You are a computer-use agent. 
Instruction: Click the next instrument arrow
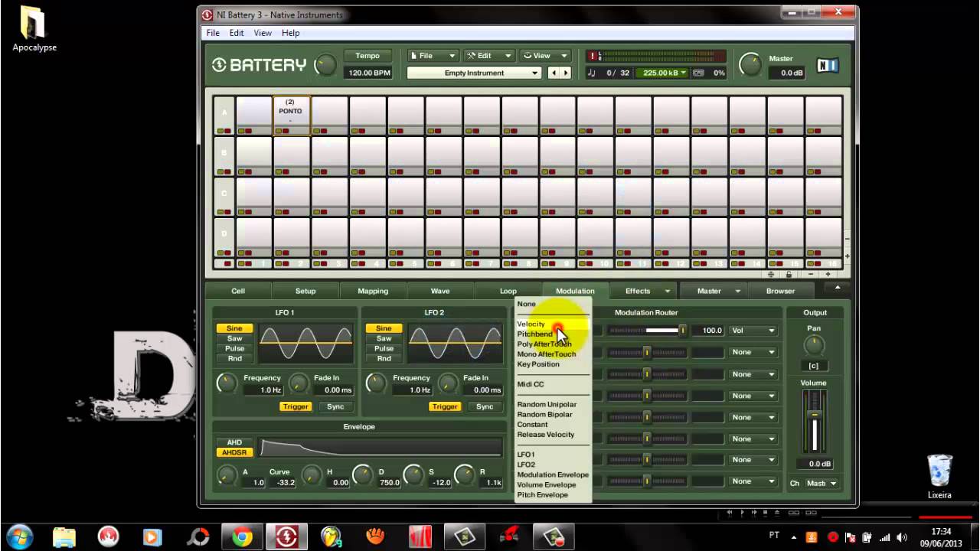tap(566, 73)
